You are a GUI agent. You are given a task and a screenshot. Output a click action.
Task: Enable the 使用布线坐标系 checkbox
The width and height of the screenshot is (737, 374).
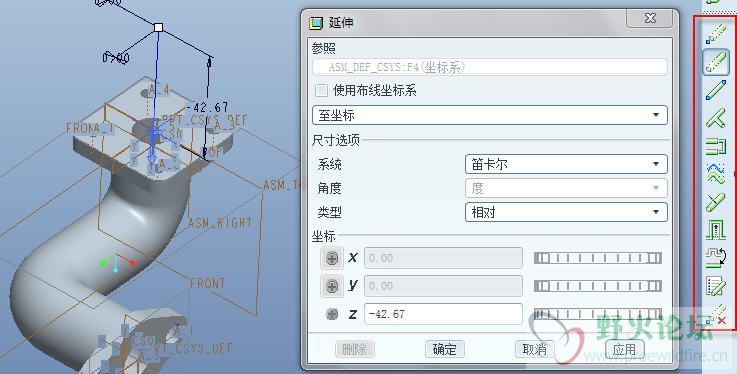321,90
